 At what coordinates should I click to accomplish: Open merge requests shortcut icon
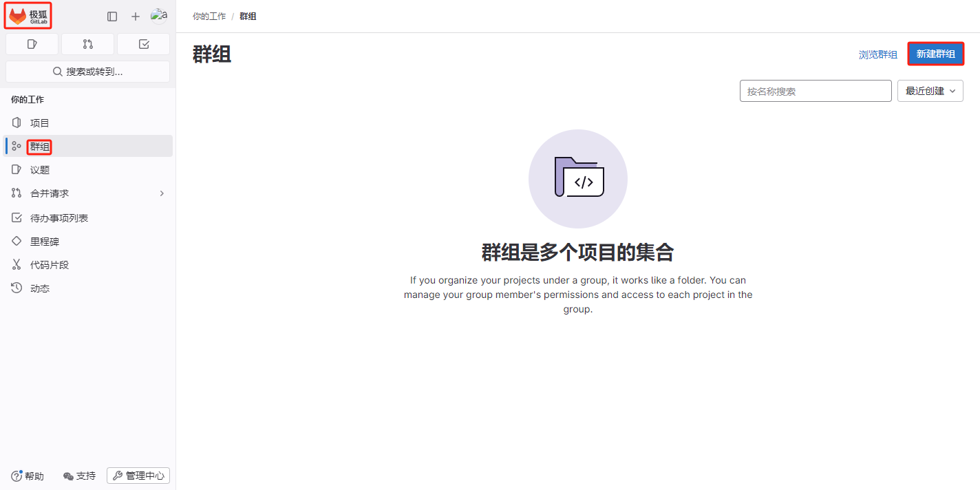(87, 44)
